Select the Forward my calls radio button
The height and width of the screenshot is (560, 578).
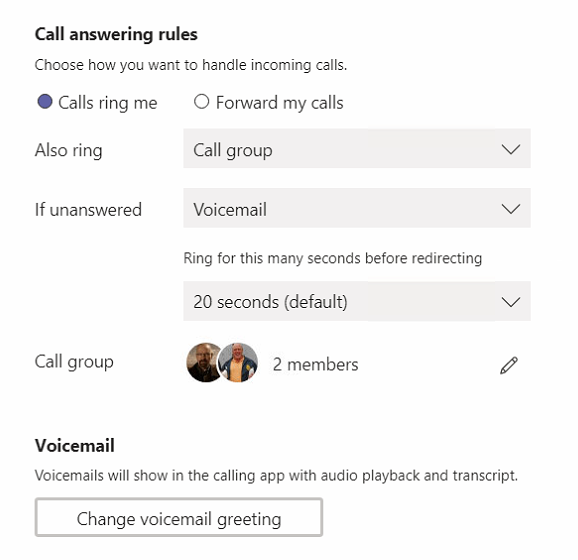click(x=201, y=101)
